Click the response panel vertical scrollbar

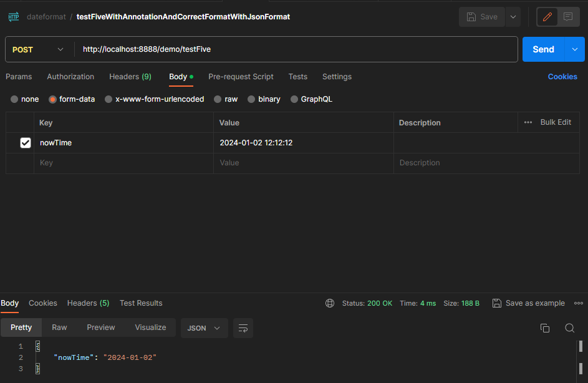(x=581, y=347)
